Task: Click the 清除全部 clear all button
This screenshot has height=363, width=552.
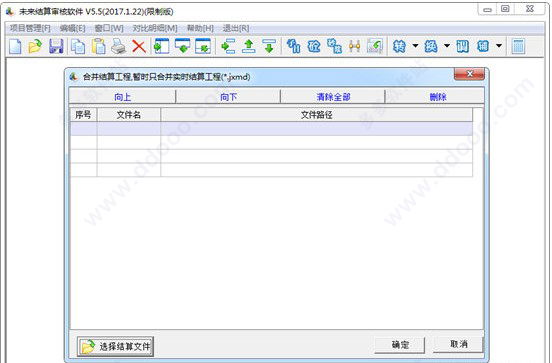Action: pyautogui.click(x=333, y=96)
